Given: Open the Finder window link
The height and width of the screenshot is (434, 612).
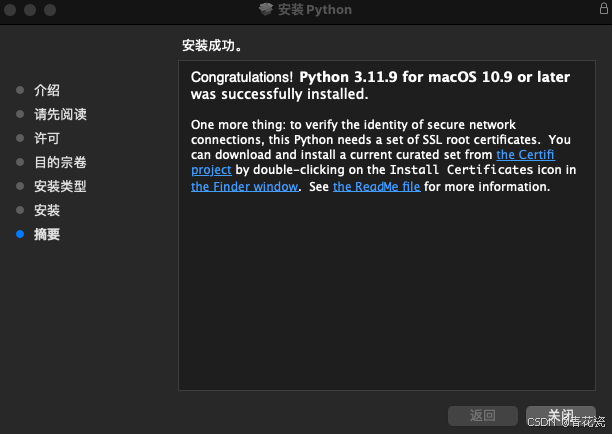Looking at the screenshot, I should pyautogui.click(x=245, y=187).
